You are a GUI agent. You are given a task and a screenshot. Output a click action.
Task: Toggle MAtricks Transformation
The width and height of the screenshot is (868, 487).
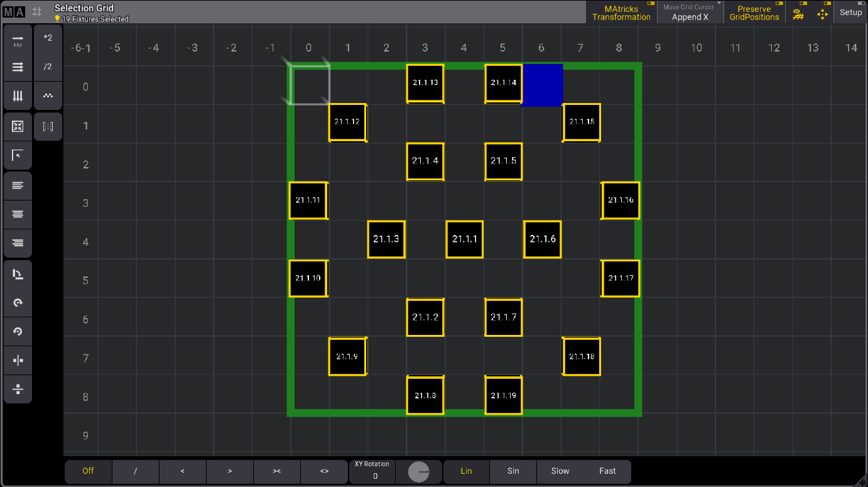[621, 12]
